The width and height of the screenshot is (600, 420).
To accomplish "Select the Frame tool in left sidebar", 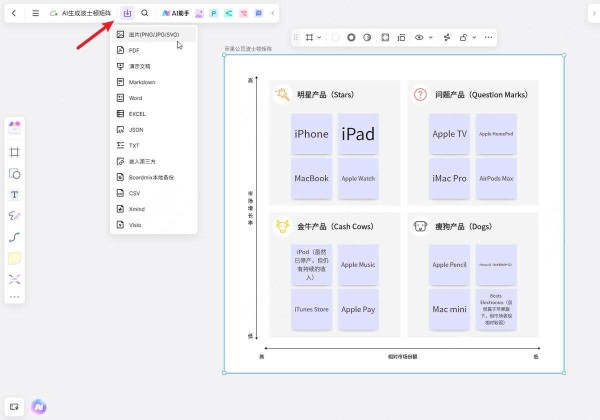I will pyautogui.click(x=15, y=152).
